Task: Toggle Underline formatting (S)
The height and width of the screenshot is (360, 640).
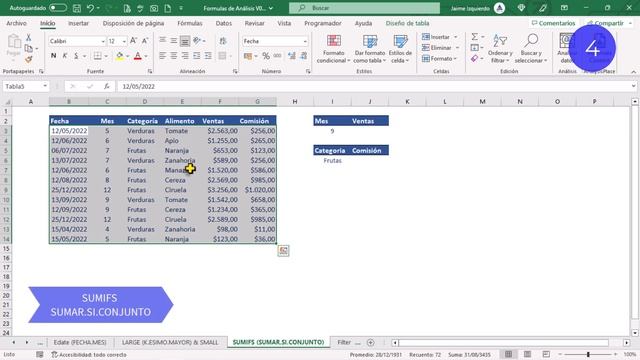Action: [x=76, y=56]
